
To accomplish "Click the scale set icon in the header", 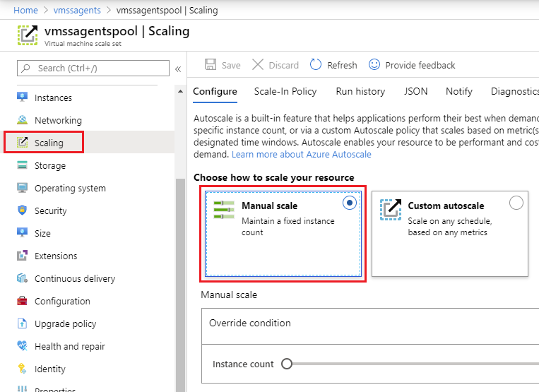I will (28, 35).
